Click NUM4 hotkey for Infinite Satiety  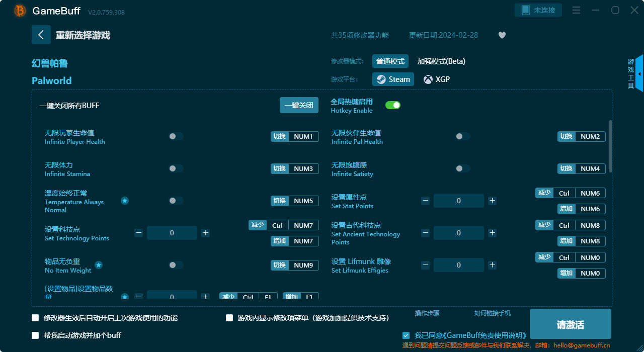pos(582,168)
